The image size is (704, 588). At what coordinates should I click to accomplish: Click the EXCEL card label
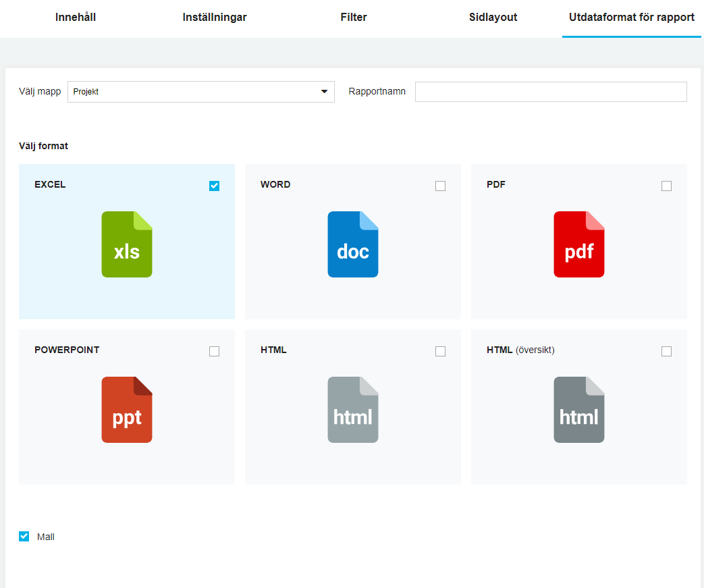[x=50, y=184]
